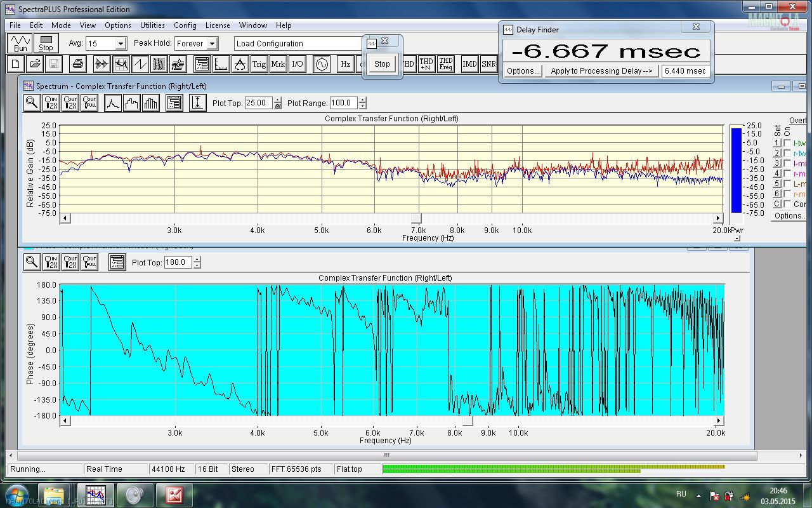Click the Run button in main toolbar
This screenshot has width=812, height=508.
20,43
